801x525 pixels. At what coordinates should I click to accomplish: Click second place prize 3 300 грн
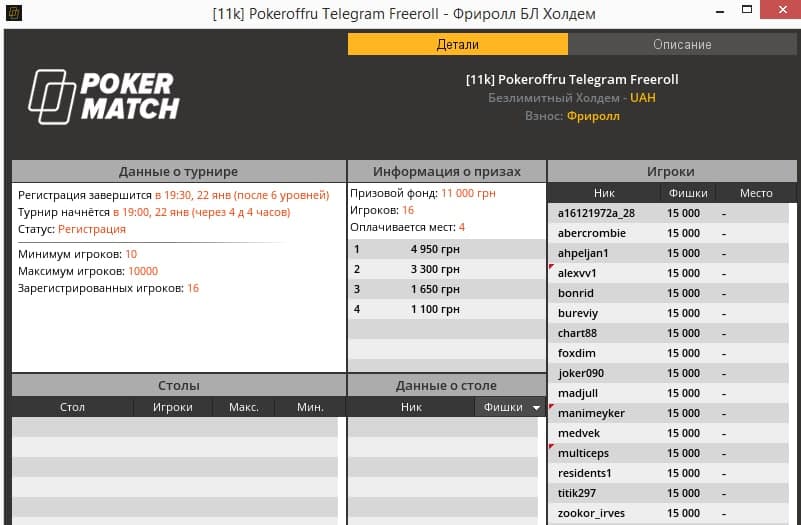click(x=435, y=269)
